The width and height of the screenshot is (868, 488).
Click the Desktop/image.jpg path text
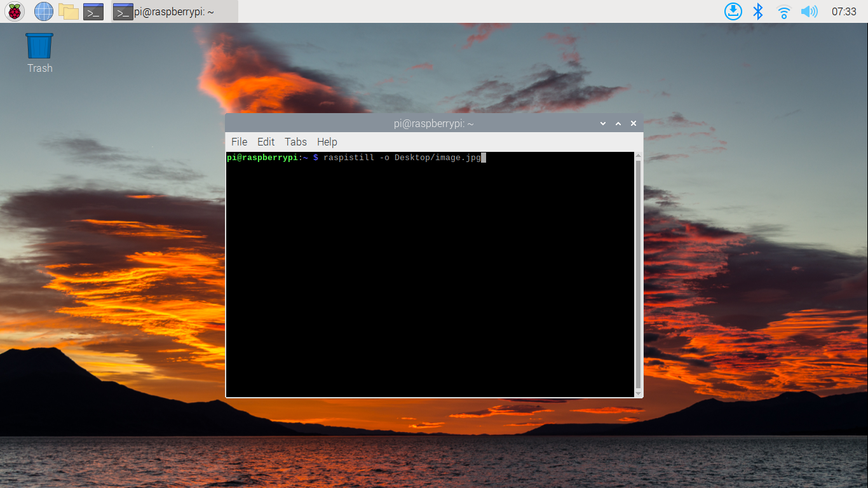(438, 158)
